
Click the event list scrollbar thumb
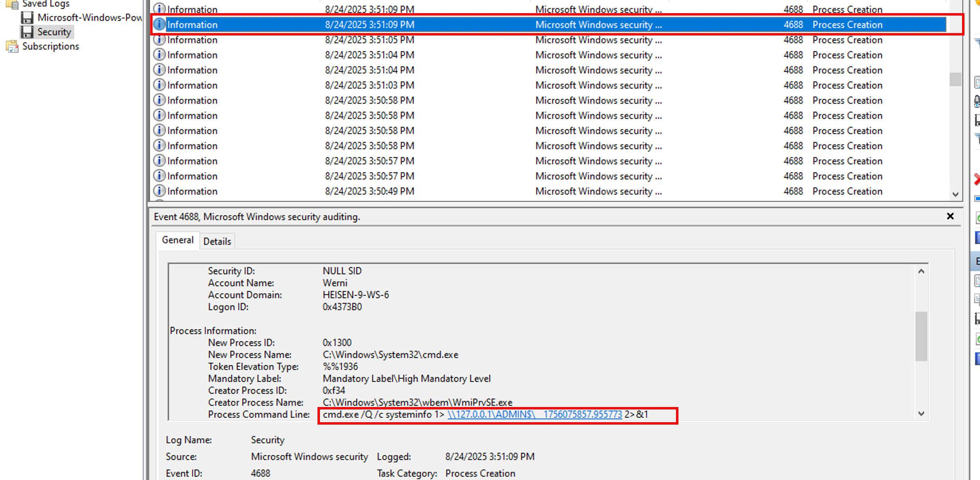955,79
